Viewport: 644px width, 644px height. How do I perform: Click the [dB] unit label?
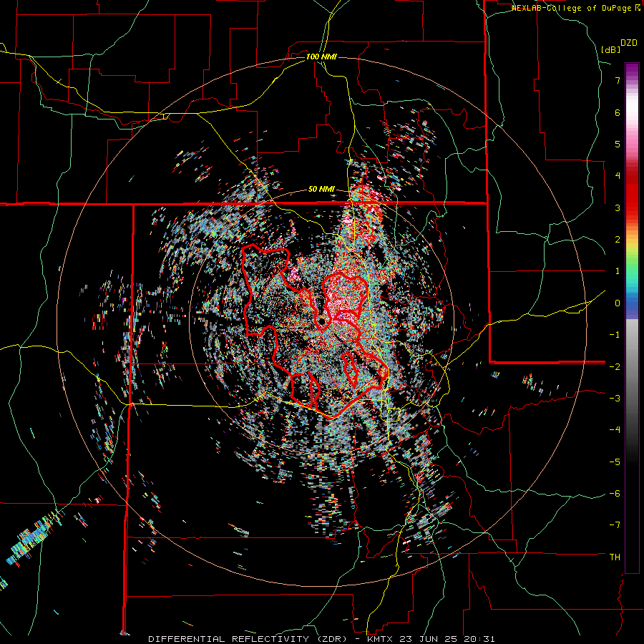coord(611,49)
